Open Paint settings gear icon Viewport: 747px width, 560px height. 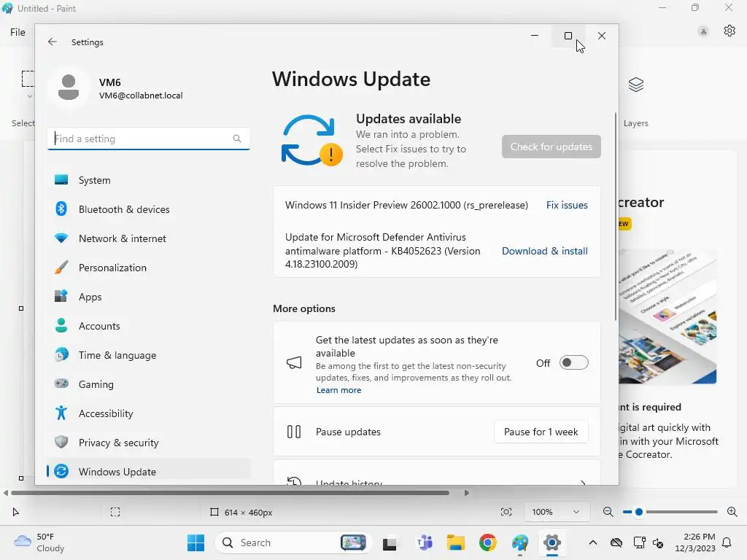tap(729, 31)
